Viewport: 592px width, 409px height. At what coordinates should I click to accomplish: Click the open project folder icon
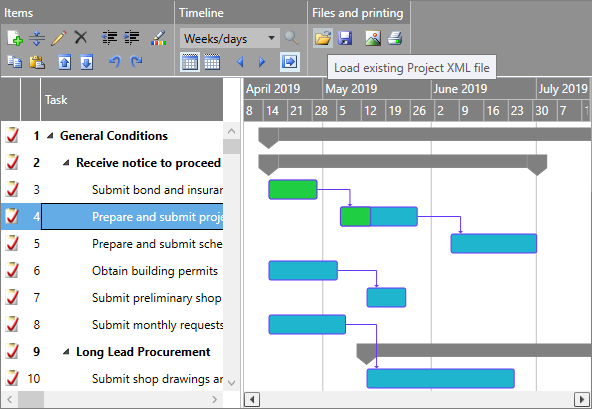coord(323,38)
